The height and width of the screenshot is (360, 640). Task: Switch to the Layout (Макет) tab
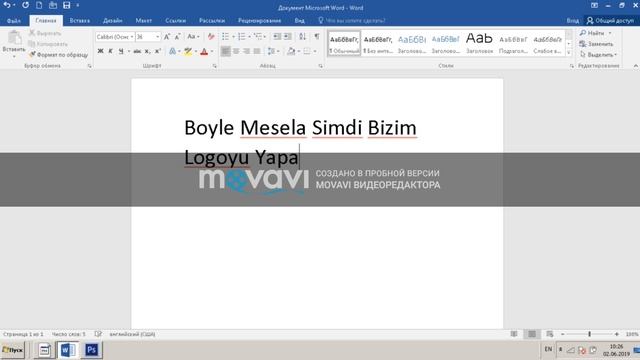point(144,20)
